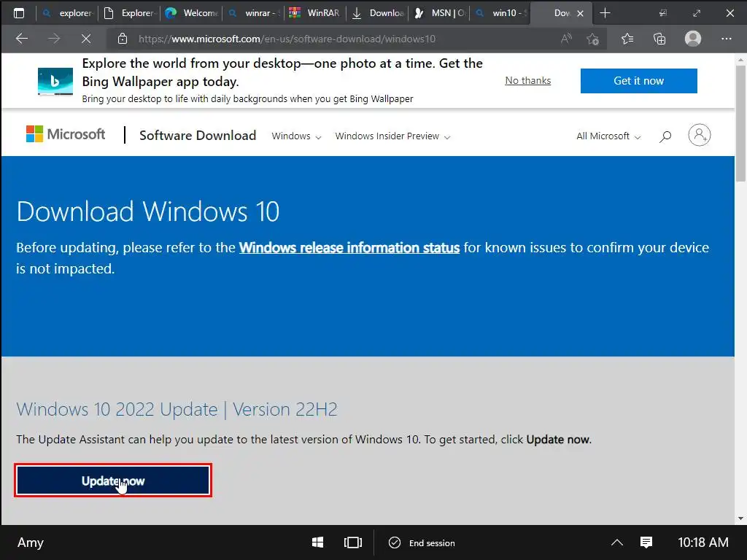The height and width of the screenshot is (560, 747).
Task: Open the tab actions menu icon
Action: click(19, 13)
